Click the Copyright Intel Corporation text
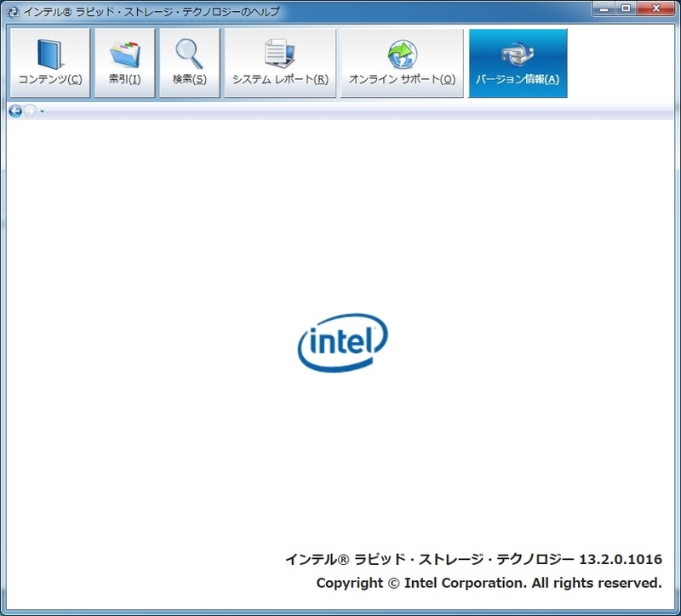The image size is (681, 616). [489, 583]
